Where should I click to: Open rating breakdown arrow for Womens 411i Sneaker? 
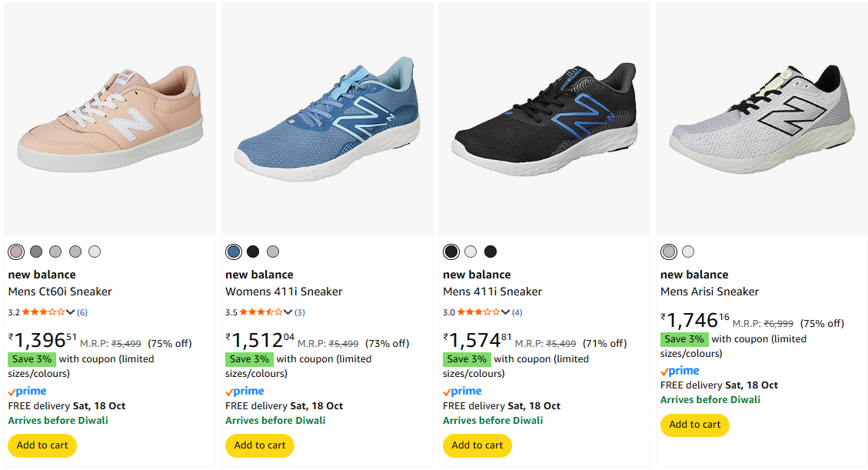tap(288, 312)
